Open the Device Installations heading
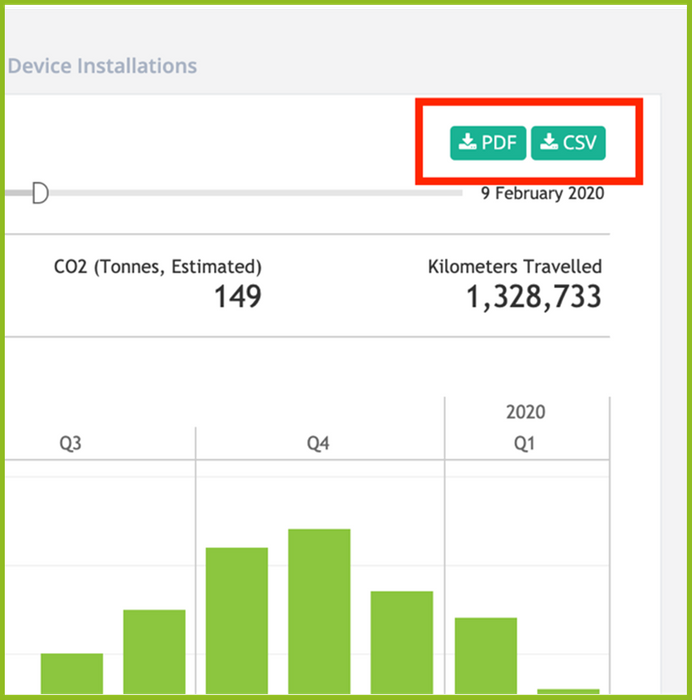This screenshot has height=700, width=692. (x=102, y=66)
